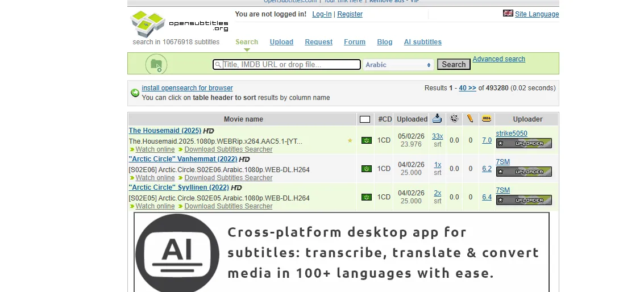Click the UK flag beside Site Language

(x=508, y=14)
